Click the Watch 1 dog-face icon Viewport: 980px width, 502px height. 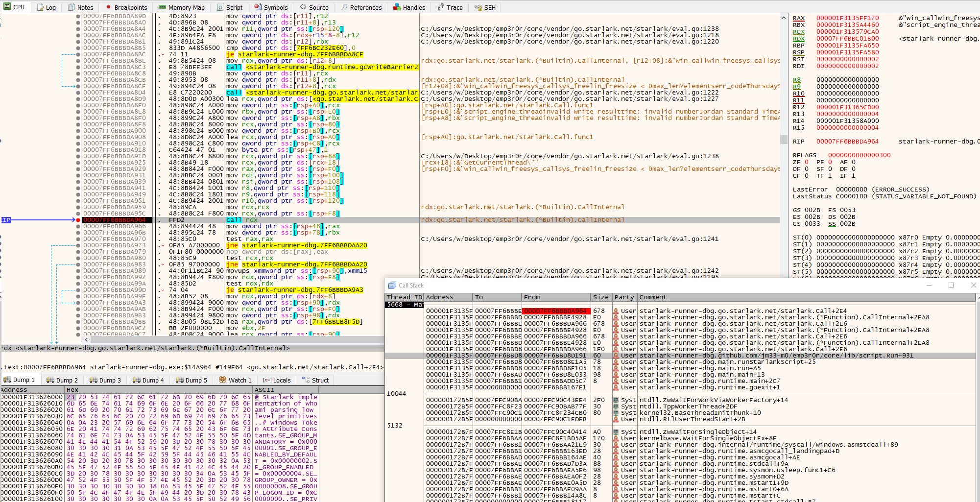(x=223, y=380)
